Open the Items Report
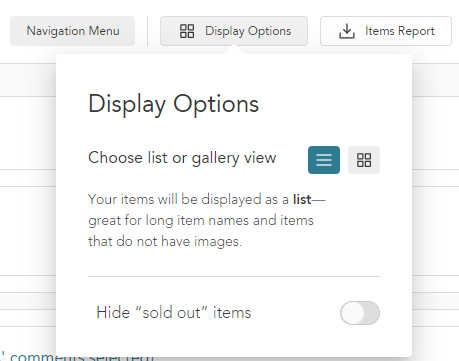 (386, 31)
